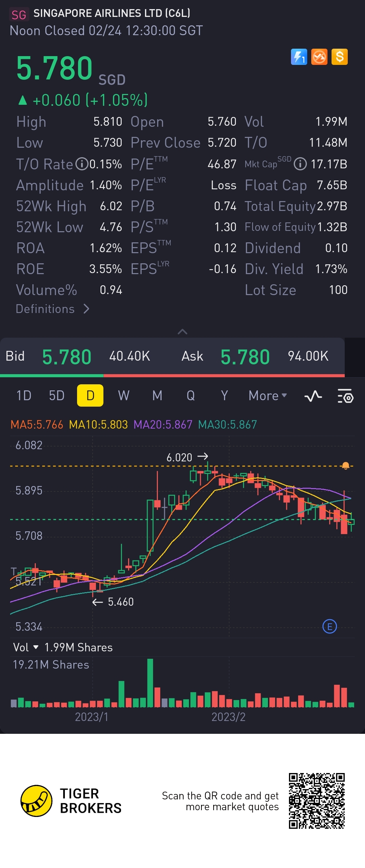This screenshot has width=365, height=868.
Task: Tap the MA10:5.803 legend label
Action: pos(98,425)
